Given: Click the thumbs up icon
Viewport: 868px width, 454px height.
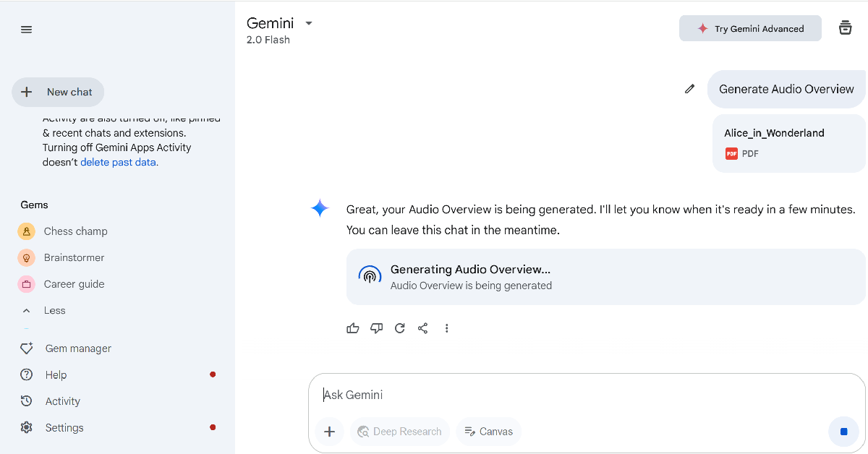Looking at the screenshot, I should 353,328.
